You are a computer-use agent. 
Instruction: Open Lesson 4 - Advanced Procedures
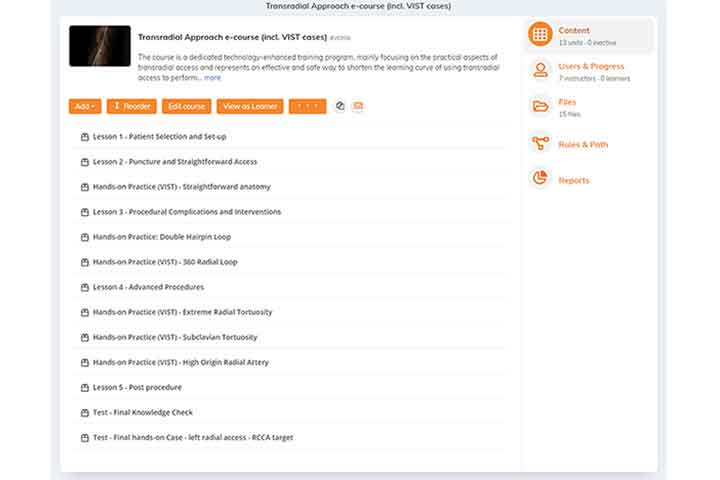coord(148,288)
